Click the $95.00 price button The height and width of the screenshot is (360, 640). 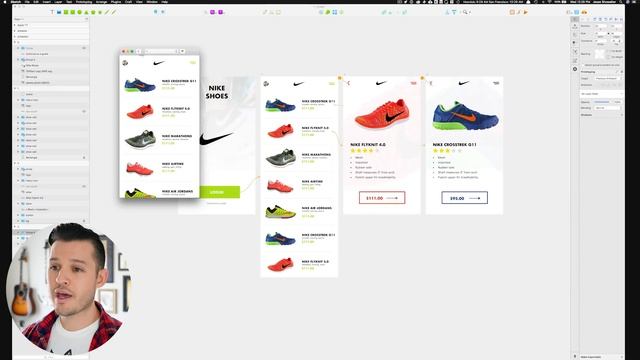tap(464, 198)
